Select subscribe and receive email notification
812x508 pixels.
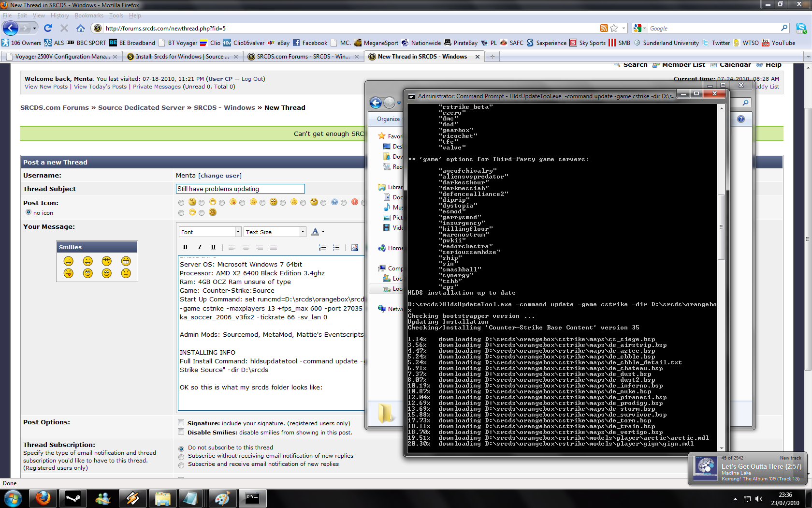click(181, 465)
